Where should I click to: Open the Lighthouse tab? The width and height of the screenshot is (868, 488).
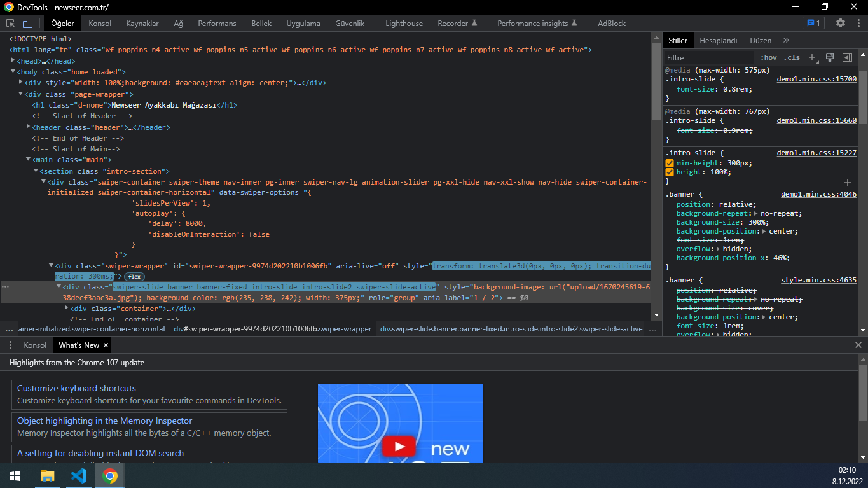click(404, 24)
